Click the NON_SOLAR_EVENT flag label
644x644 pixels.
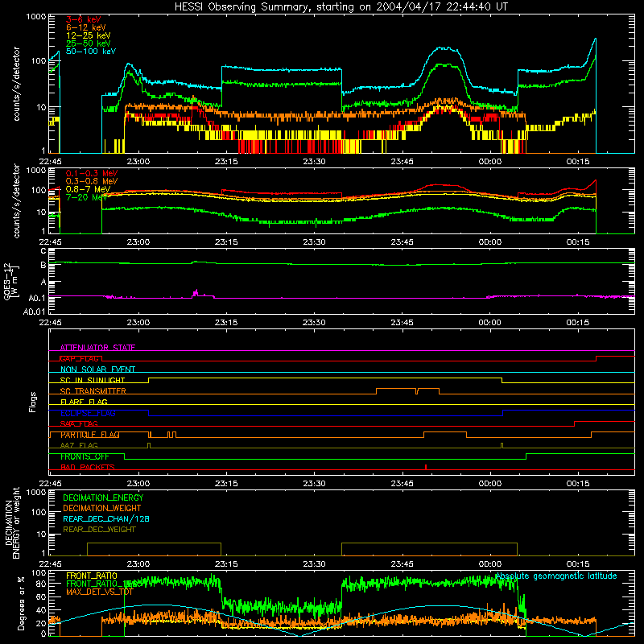point(97,369)
